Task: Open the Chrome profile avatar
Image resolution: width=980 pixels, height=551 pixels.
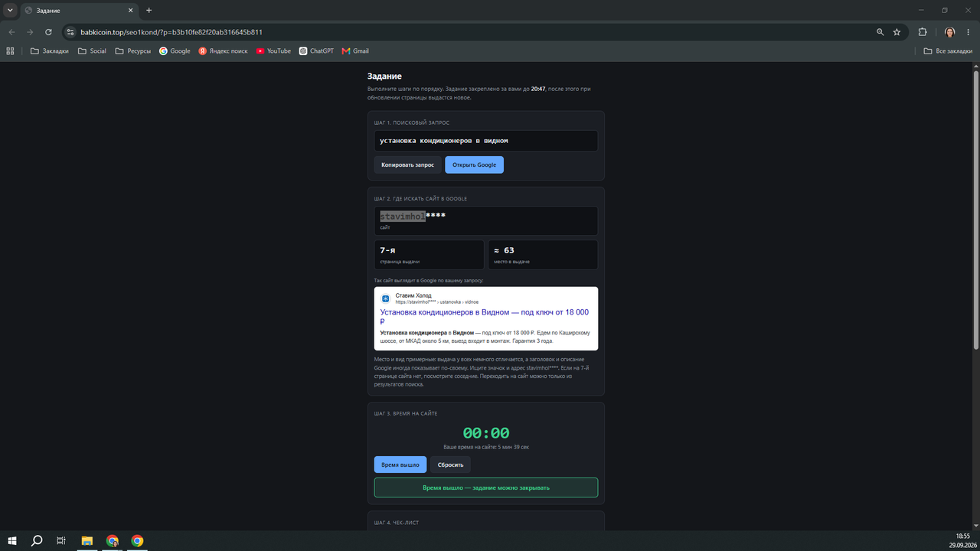Action: [x=949, y=32]
